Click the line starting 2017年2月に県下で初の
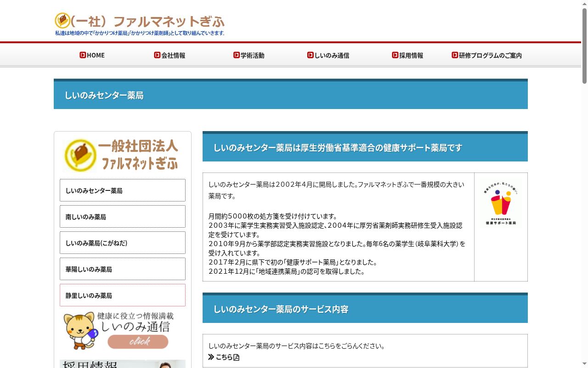This screenshot has height=368, width=588. (293, 262)
